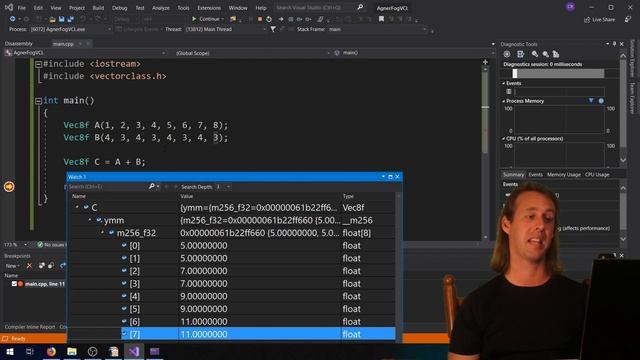
Task: Select the Summary tab in Diagnostic Tools
Action: pos(513,175)
